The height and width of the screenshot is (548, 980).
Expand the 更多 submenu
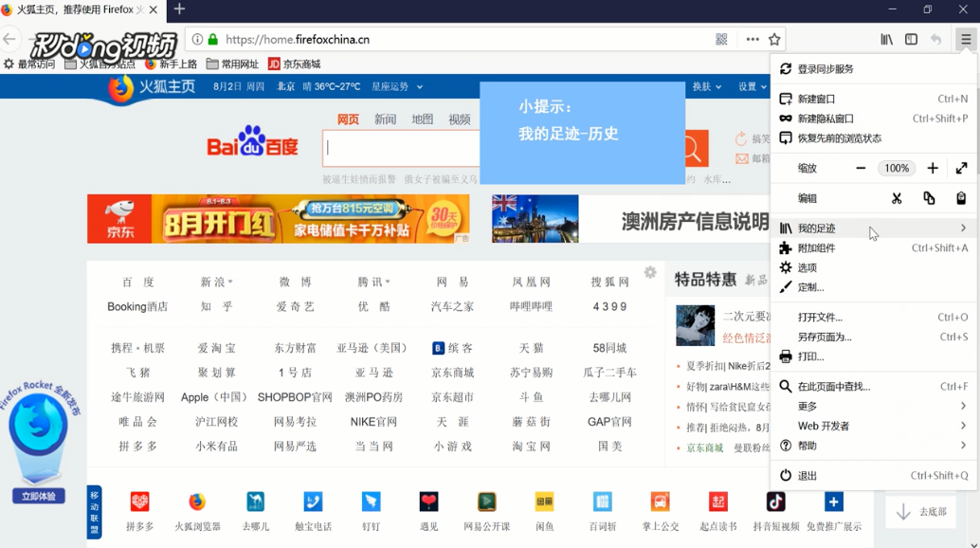pos(875,406)
